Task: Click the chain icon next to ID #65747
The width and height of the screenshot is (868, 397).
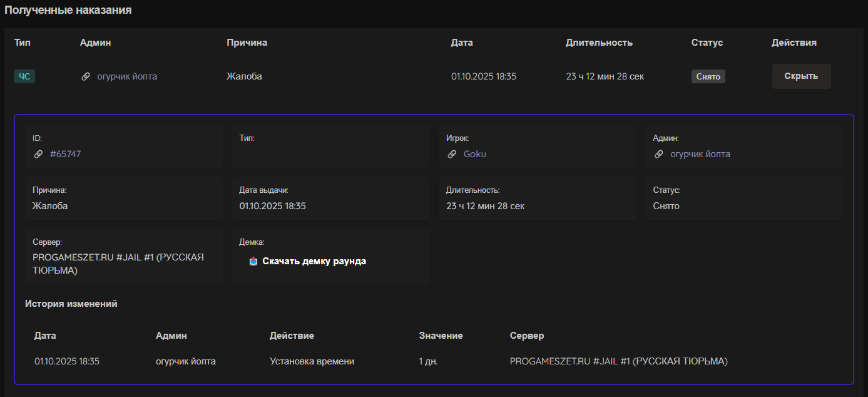Action: coord(38,154)
